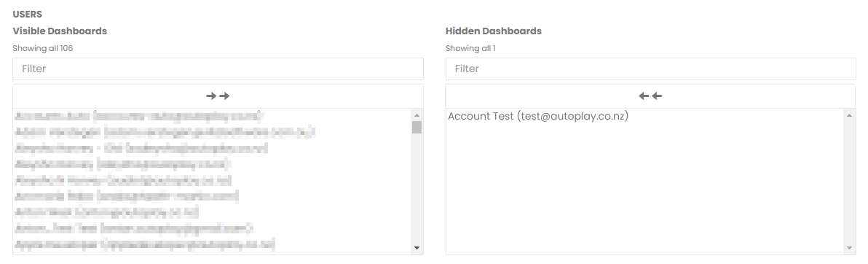Viewport: 868px width, 264px height.
Task: Click the Visible Dashboards scrollbar thumb
Action: 417,127
